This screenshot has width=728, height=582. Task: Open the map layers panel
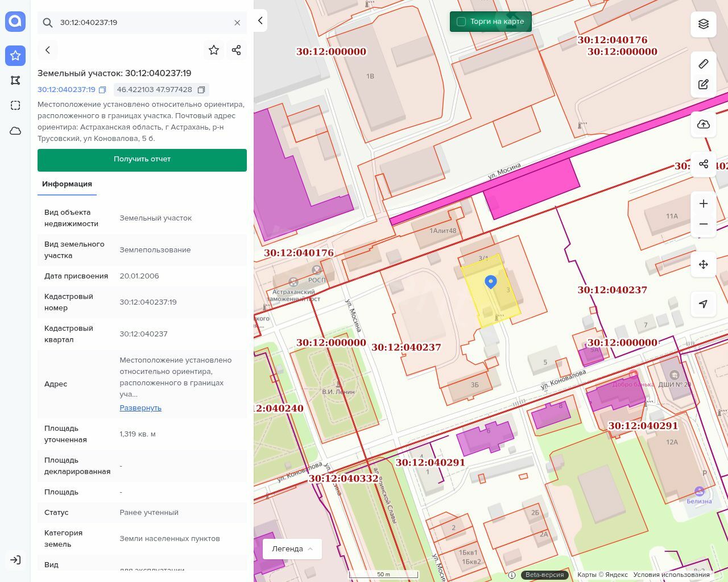click(x=704, y=24)
